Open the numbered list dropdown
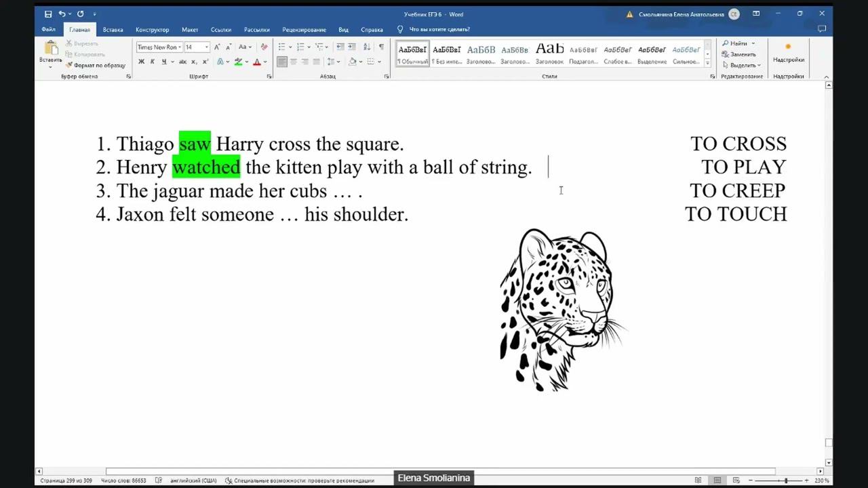The width and height of the screenshot is (868, 488). point(309,47)
